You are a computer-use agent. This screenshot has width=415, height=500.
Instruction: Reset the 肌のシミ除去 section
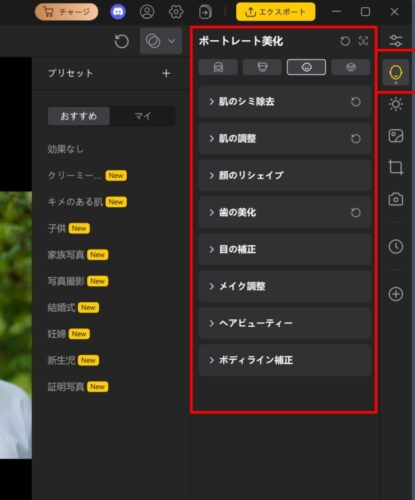coord(356,102)
